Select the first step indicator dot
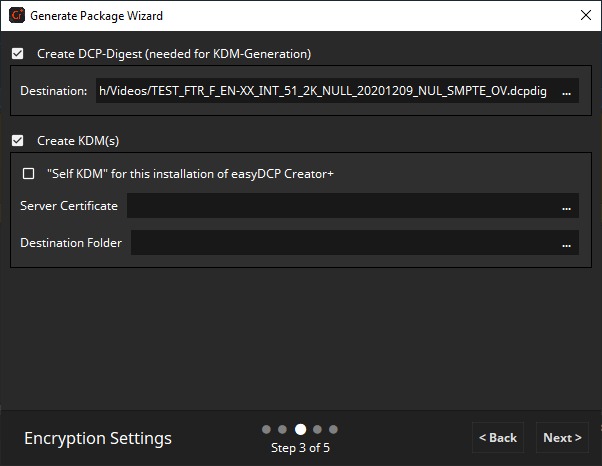 coord(267,429)
